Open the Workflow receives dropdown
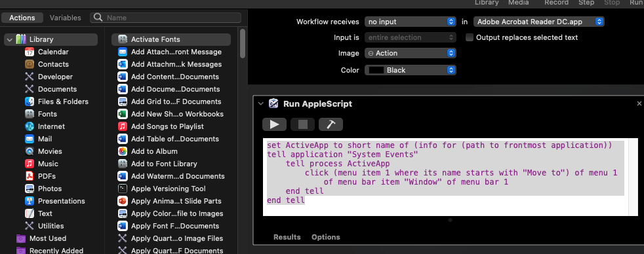Image resolution: width=644 pixels, height=254 pixels. click(x=411, y=22)
